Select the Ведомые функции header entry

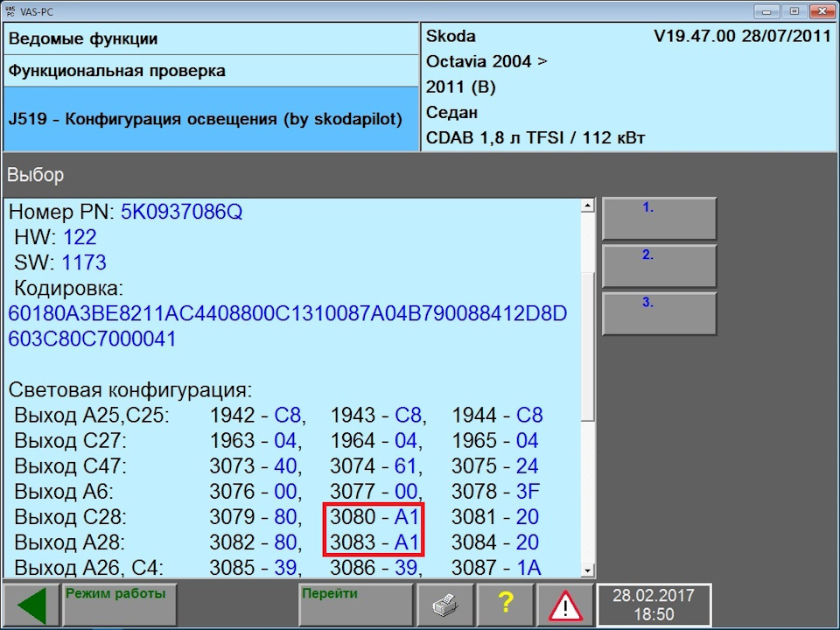[210, 38]
